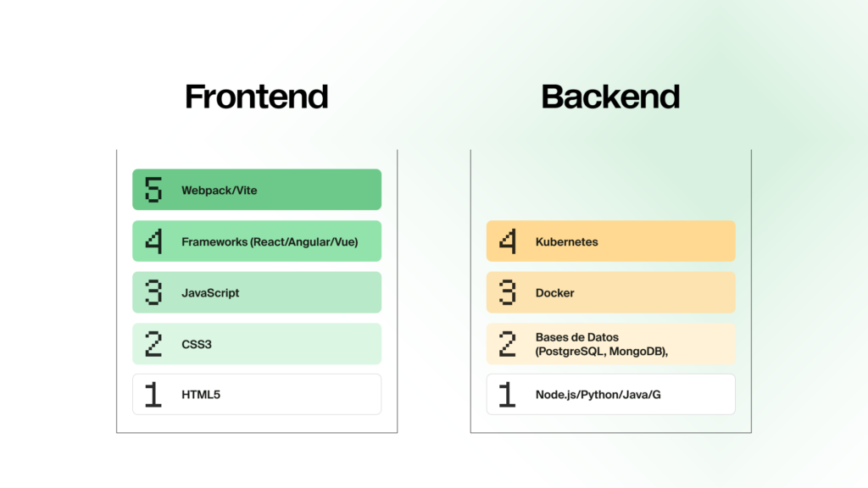Image resolution: width=868 pixels, height=488 pixels.
Task: Select the Docker card
Action: click(610, 292)
